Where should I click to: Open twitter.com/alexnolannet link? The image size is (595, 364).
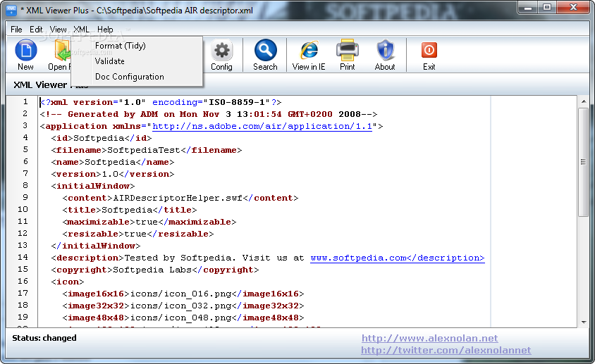446,350
